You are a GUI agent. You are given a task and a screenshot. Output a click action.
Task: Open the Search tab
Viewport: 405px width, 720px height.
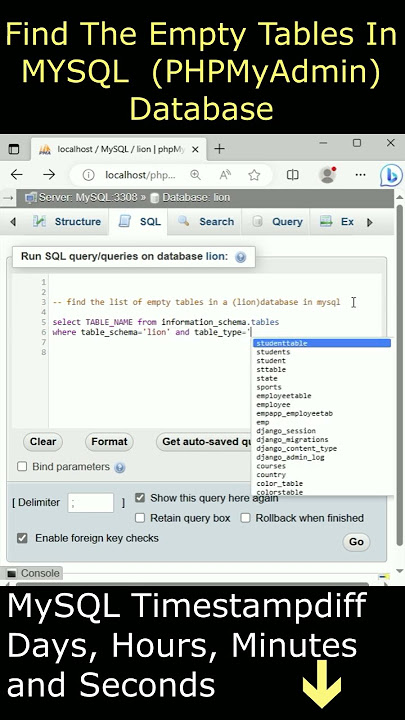206,222
